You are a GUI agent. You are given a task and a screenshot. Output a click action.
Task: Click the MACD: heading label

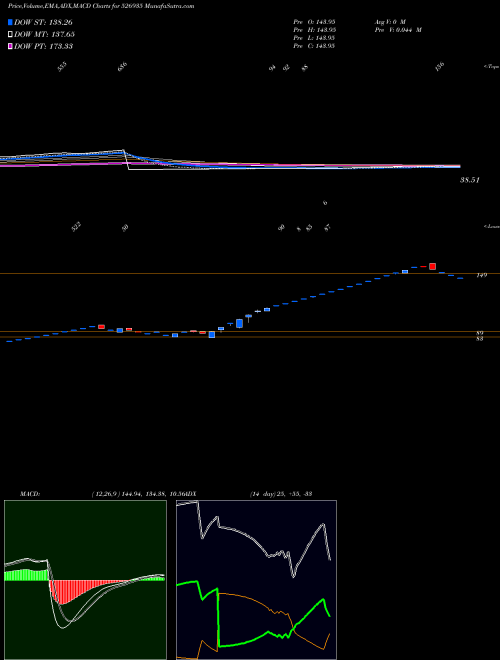pyautogui.click(x=29, y=494)
